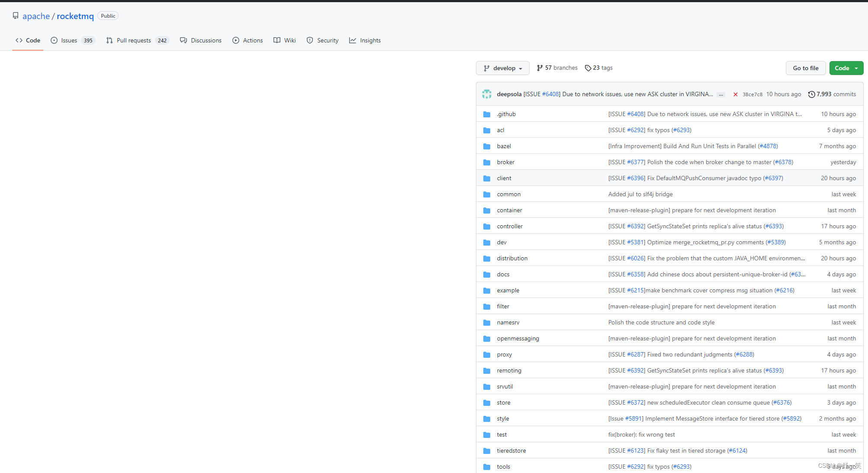868x473 pixels.
Task: Expand the develop branch dropdown
Action: (502, 68)
